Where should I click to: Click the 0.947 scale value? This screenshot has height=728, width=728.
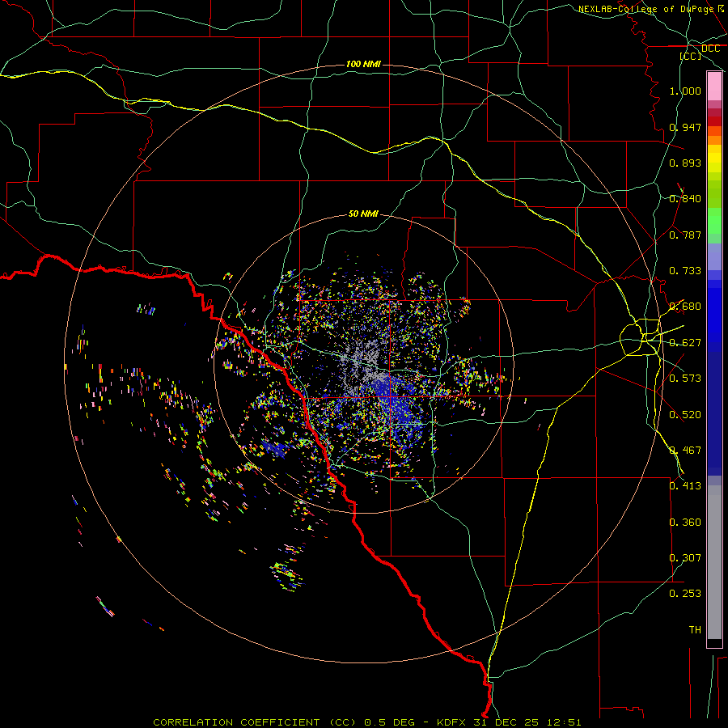[x=685, y=127]
